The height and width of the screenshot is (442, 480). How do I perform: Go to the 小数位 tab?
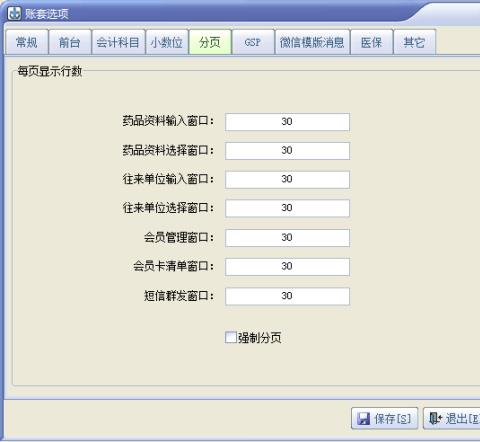[x=167, y=42]
